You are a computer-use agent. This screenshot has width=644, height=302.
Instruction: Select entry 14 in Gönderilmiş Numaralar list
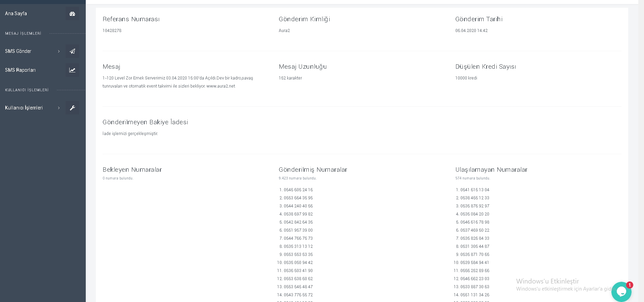tap(298, 295)
